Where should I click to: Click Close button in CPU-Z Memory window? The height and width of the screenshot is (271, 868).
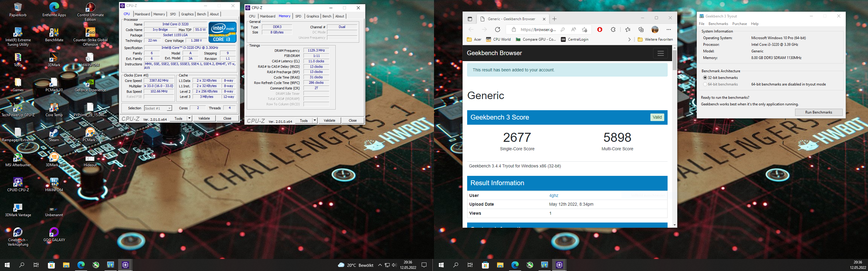coord(352,120)
